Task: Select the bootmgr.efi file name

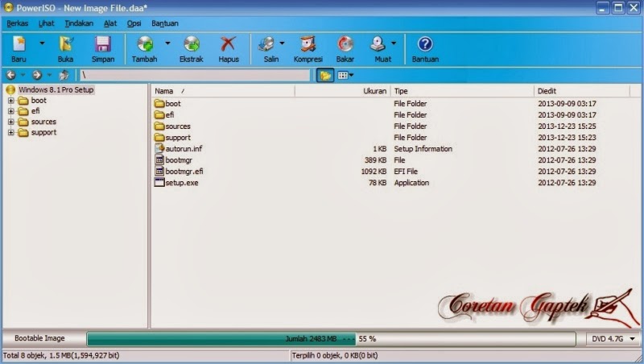Action: pyautogui.click(x=184, y=172)
